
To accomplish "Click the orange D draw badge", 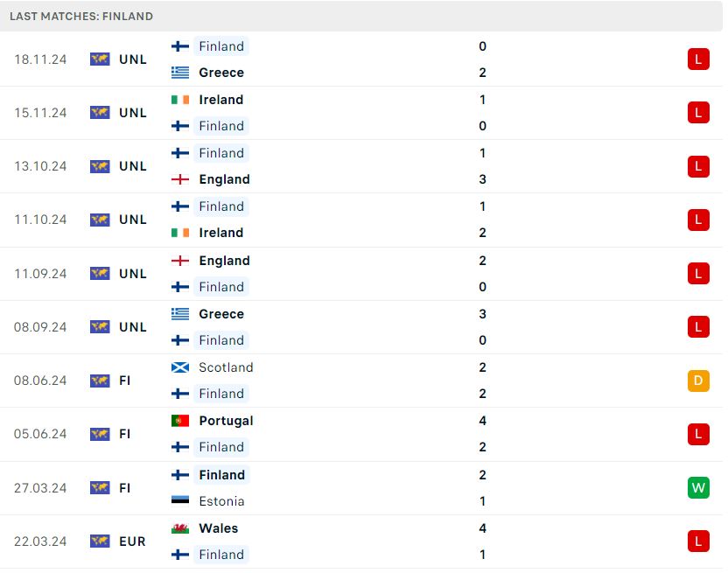I will [698, 381].
